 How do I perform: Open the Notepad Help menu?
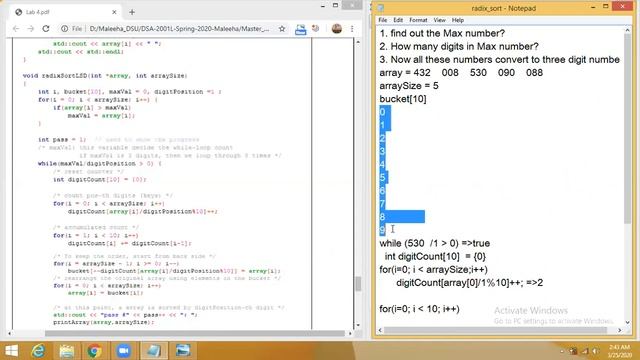coord(458,20)
